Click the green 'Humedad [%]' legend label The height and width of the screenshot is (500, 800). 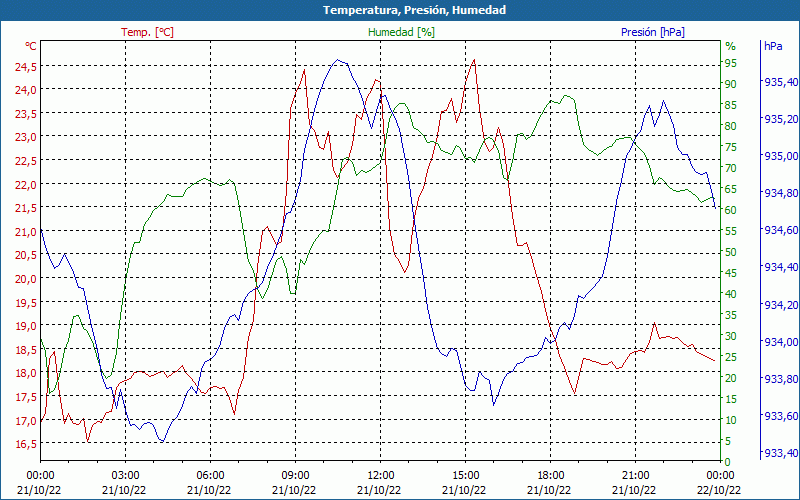click(x=402, y=32)
